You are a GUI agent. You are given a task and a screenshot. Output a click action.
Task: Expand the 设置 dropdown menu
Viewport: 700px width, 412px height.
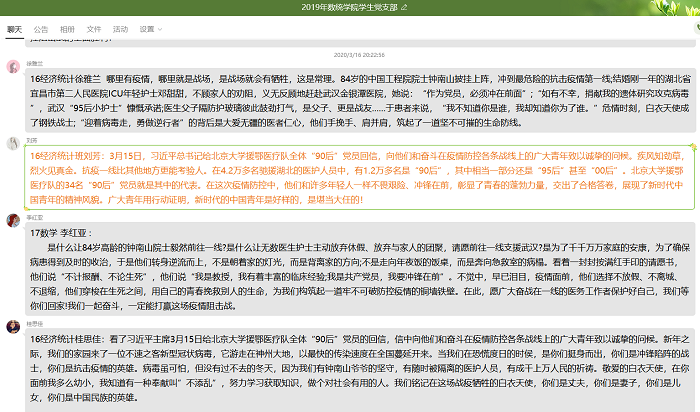click(x=150, y=30)
